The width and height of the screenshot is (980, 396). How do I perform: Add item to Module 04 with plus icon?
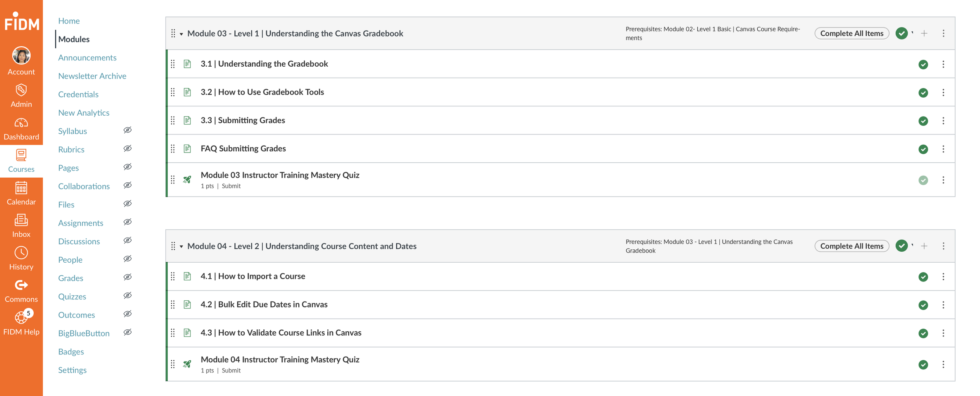click(924, 246)
